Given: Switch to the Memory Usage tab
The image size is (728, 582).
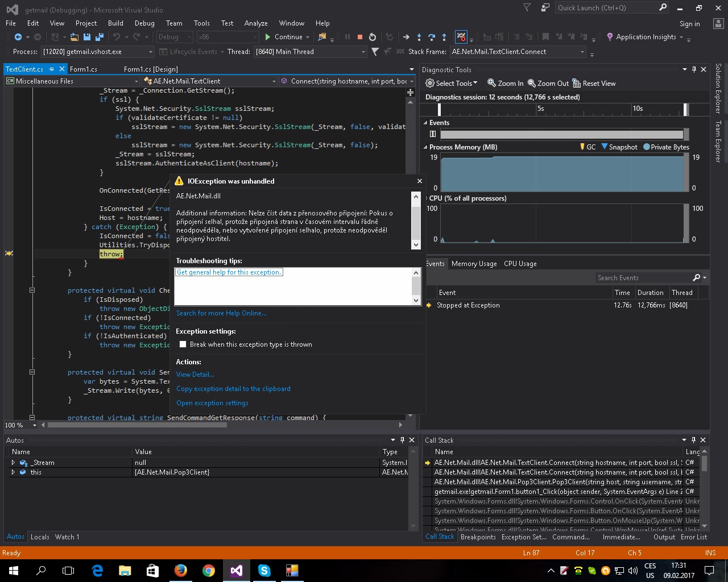Looking at the screenshot, I should [x=474, y=264].
